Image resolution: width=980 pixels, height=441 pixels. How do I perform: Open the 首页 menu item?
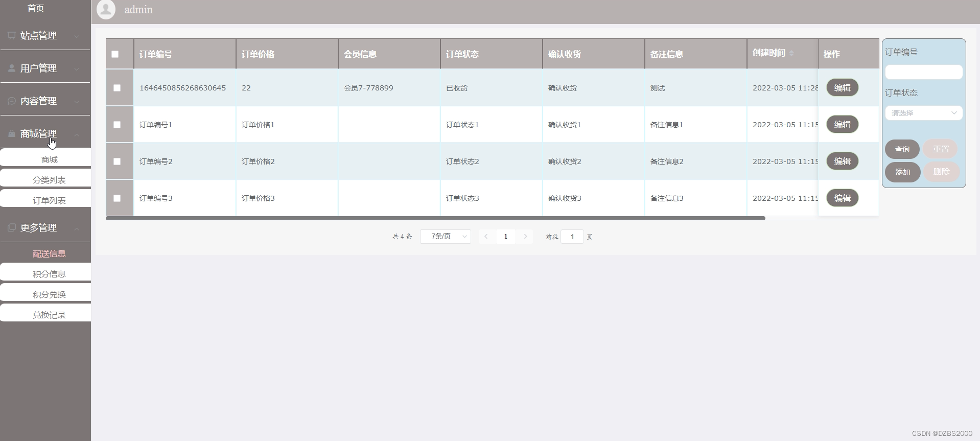36,8
